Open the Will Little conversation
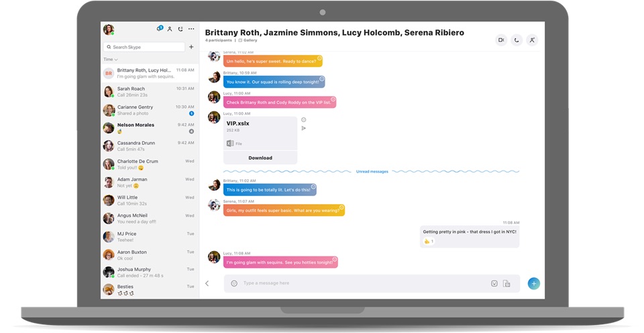The width and height of the screenshot is (644, 333). coord(150,200)
